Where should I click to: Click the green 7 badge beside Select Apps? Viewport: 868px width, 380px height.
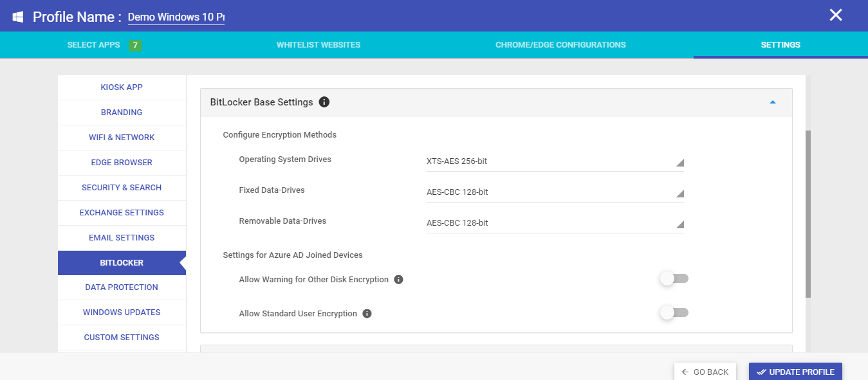tap(134, 45)
